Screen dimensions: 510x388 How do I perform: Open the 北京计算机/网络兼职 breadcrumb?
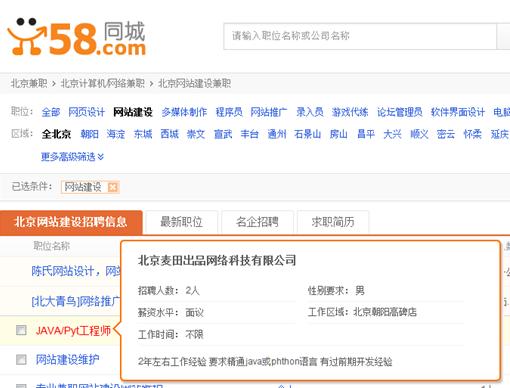click(103, 83)
